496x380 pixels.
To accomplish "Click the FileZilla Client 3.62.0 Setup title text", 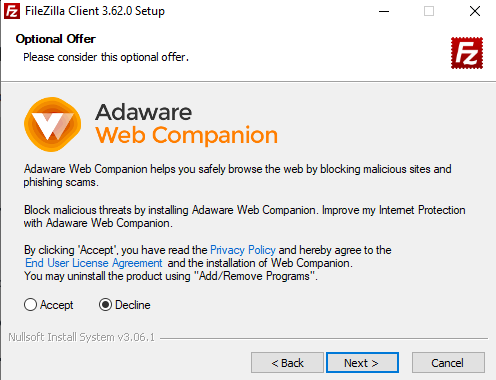I will tap(95, 11).
